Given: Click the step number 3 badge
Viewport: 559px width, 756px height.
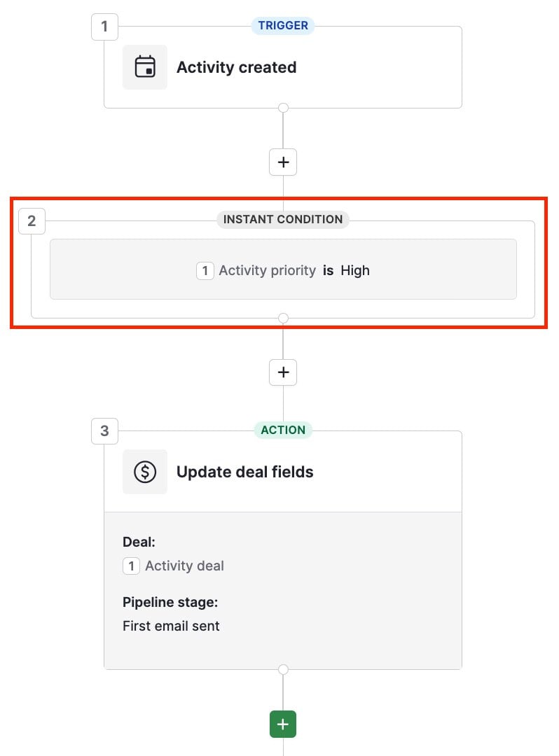Looking at the screenshot, I should tap(104, 431).
